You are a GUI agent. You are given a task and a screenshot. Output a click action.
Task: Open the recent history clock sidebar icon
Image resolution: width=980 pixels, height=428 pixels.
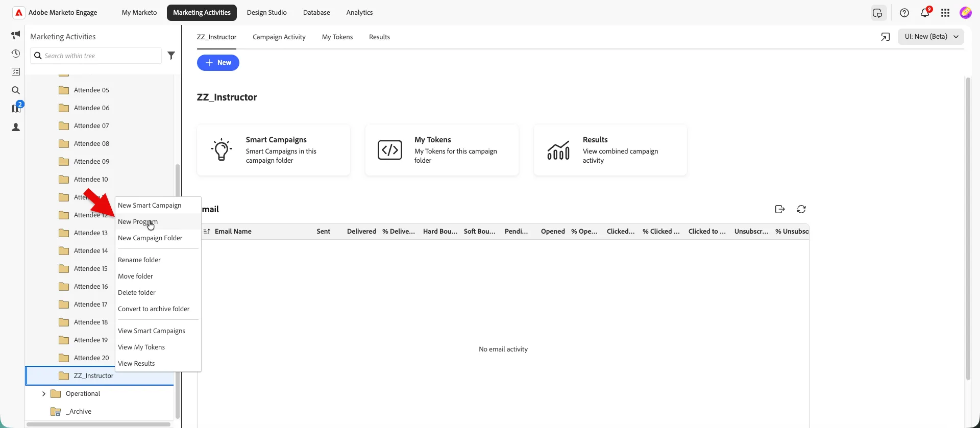[16, 54]
